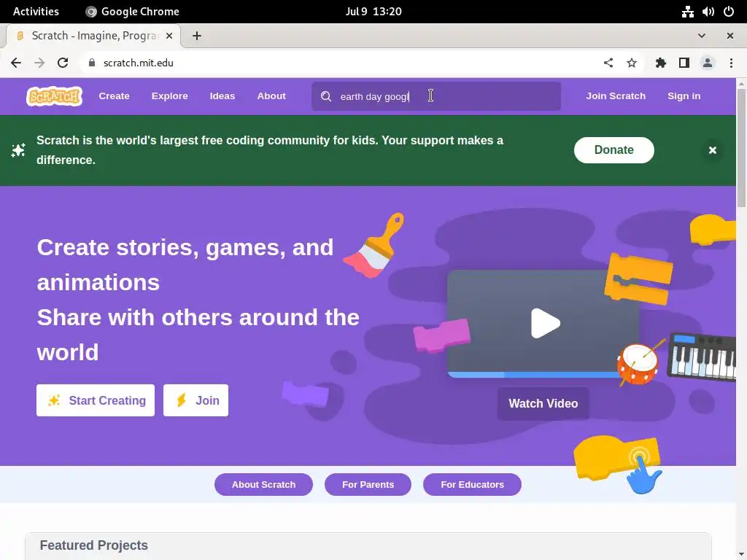The width and height of the screenshot is (747, 560).
Task: Open the volume control icon
Action: click(x=708, y=12)
